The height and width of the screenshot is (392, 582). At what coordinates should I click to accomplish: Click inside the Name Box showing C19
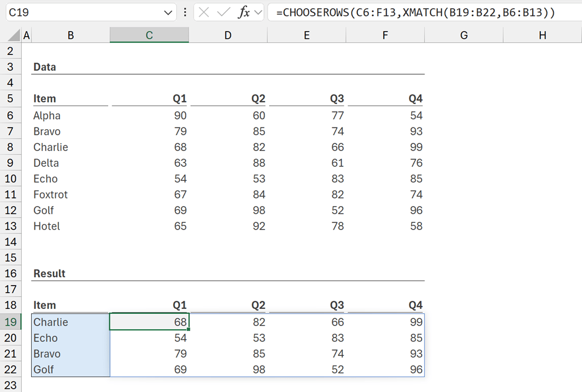click(83, 13)
